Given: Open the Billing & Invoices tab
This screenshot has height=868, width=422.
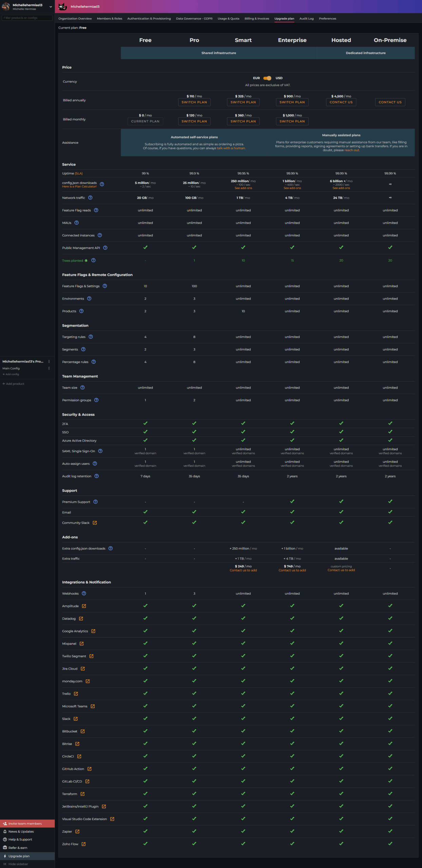Looking at the screenshot, I should point(256,19).
